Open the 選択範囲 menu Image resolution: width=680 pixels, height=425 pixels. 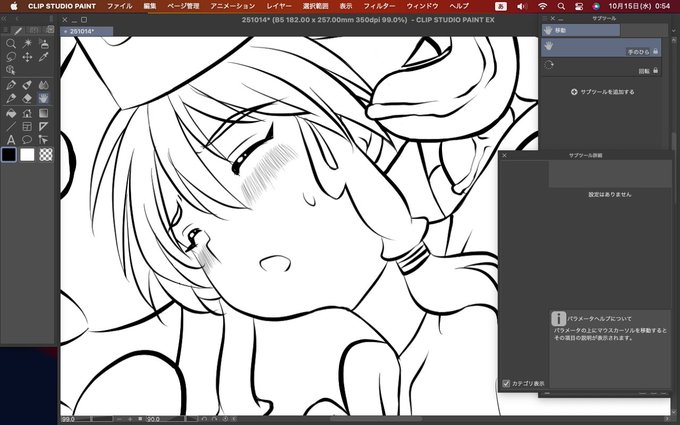pos(315,6)
